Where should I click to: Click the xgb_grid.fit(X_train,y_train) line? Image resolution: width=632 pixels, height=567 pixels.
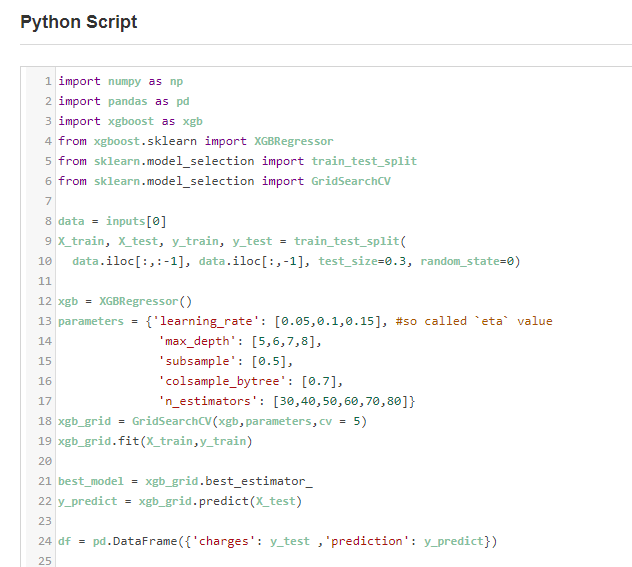coord(155,441)
